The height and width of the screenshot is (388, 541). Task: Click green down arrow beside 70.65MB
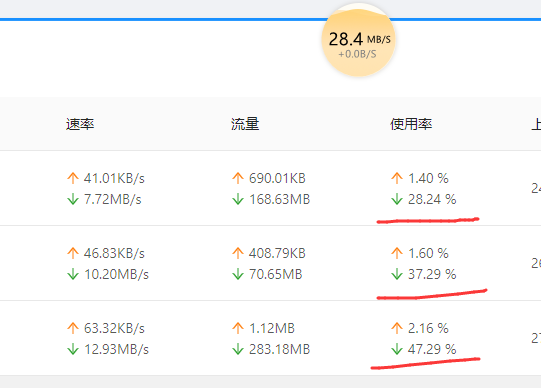(238, 274)
